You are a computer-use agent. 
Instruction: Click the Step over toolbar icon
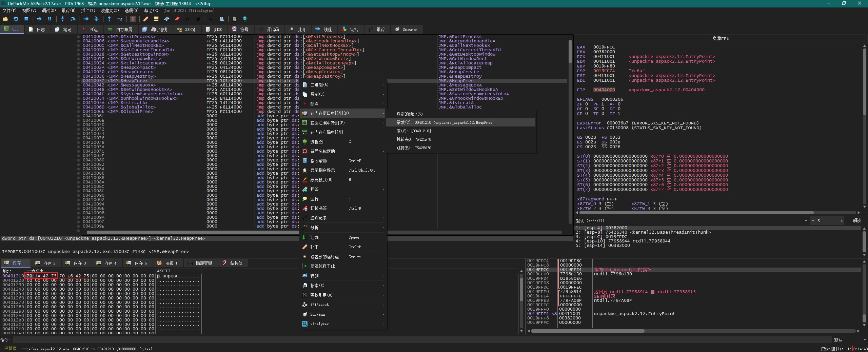(x=73, y=19)
